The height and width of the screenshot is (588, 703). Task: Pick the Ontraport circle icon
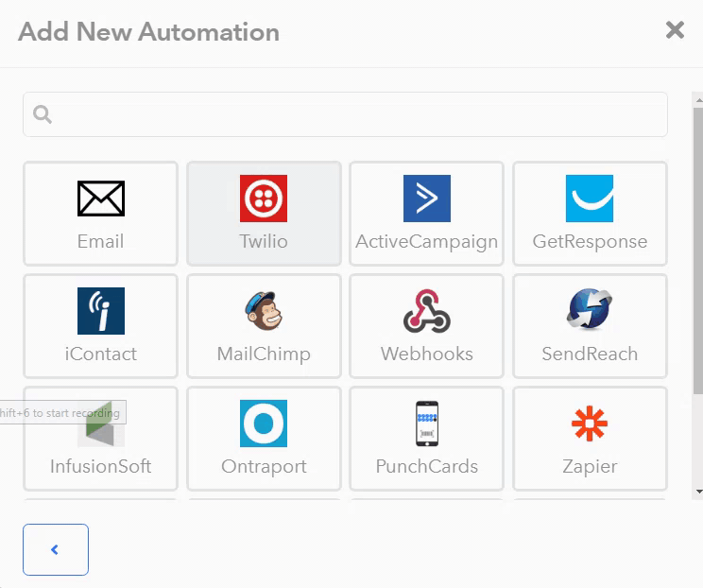264,424
